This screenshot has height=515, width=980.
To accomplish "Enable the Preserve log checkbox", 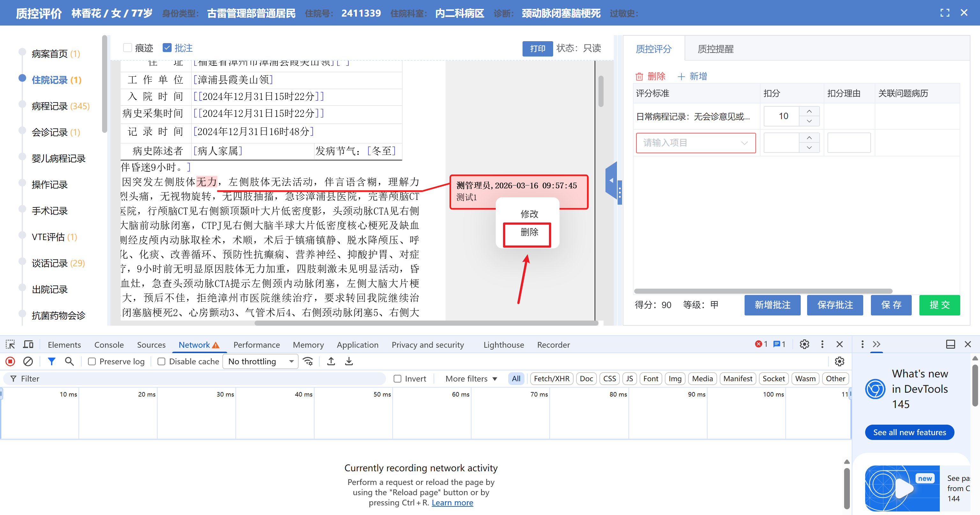I will tap(92, 361).
